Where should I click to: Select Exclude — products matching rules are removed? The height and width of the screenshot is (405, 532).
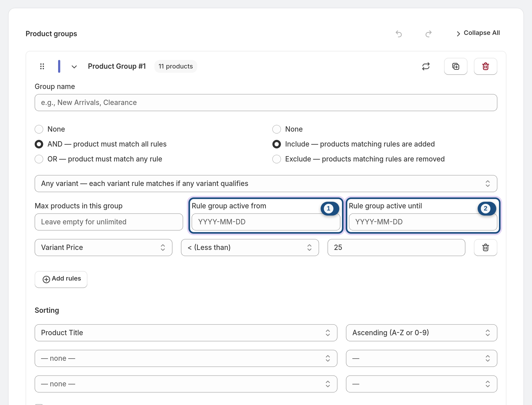pyautogui.click(x=277, y=159)
